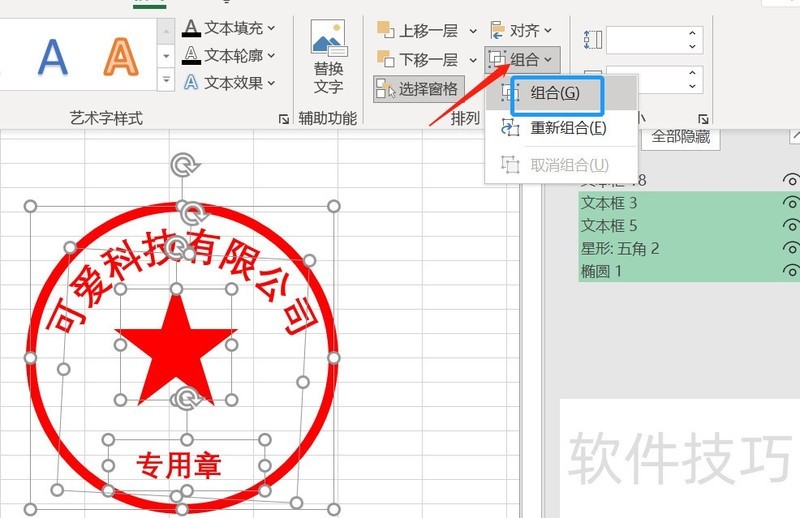Toggle visibility eye for 文本框 3
800x518 pixels.
coord(791,203)
